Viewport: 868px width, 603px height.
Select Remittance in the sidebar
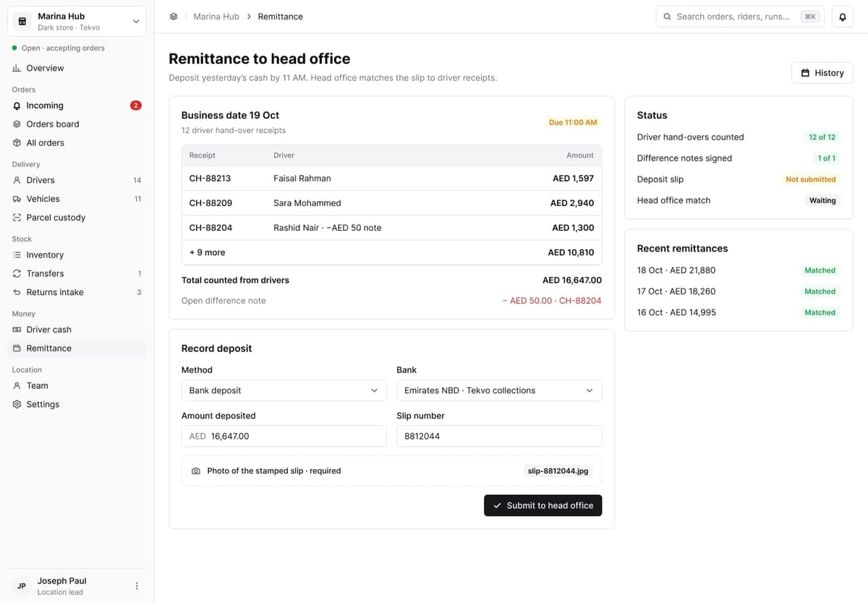pyautogui.click(x=77, y=348)
